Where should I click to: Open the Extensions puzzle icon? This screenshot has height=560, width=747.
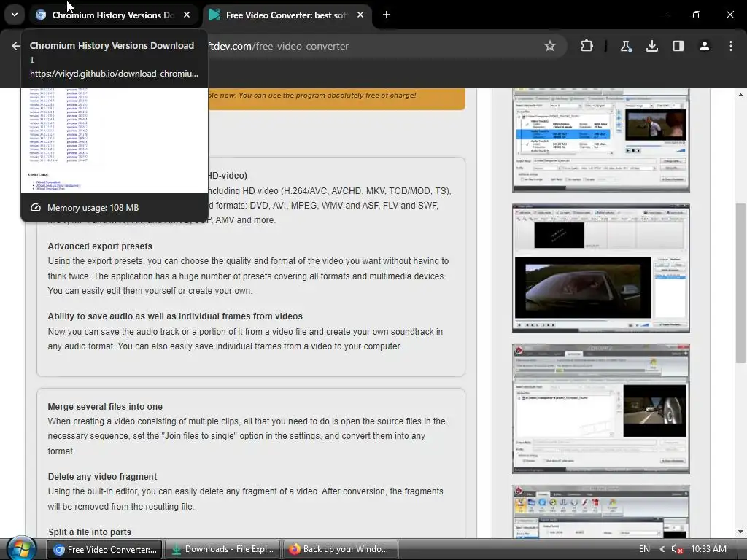coord(587,46)
